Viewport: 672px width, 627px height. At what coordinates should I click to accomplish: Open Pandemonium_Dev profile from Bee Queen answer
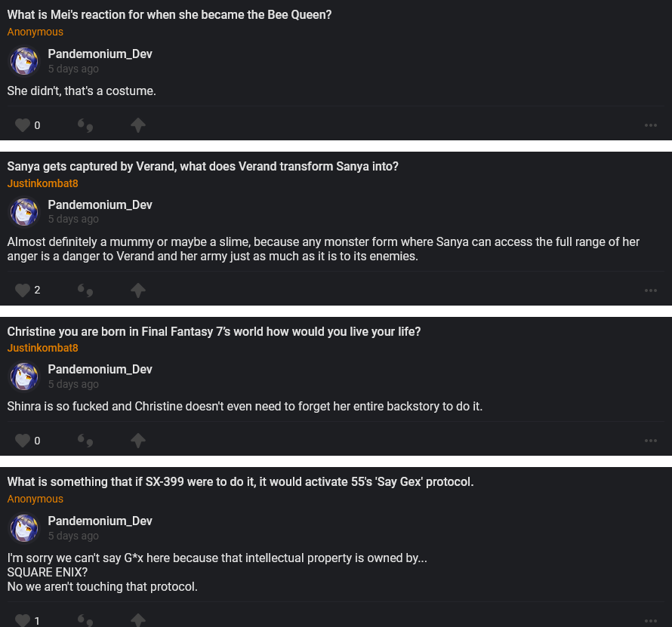click(100, 54)
